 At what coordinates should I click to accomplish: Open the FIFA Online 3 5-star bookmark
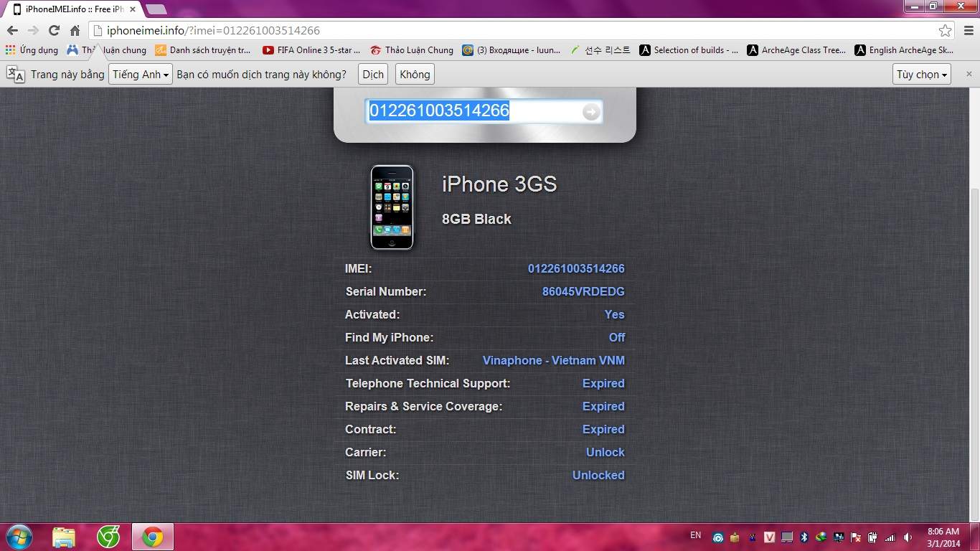(311, 50)
